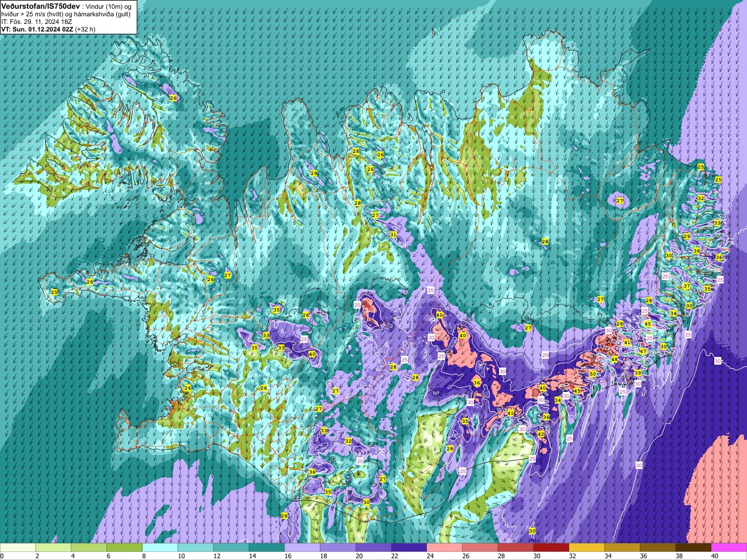This screenshot has width=747, height=560.
Task: Pick the legend swatch between 20 and 22
Action: (373, 547)
